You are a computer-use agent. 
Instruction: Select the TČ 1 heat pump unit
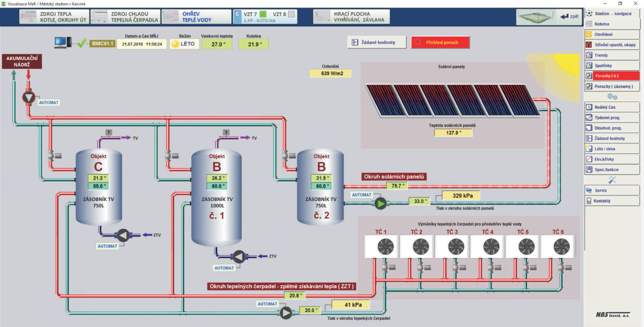[x=383, y=246]
